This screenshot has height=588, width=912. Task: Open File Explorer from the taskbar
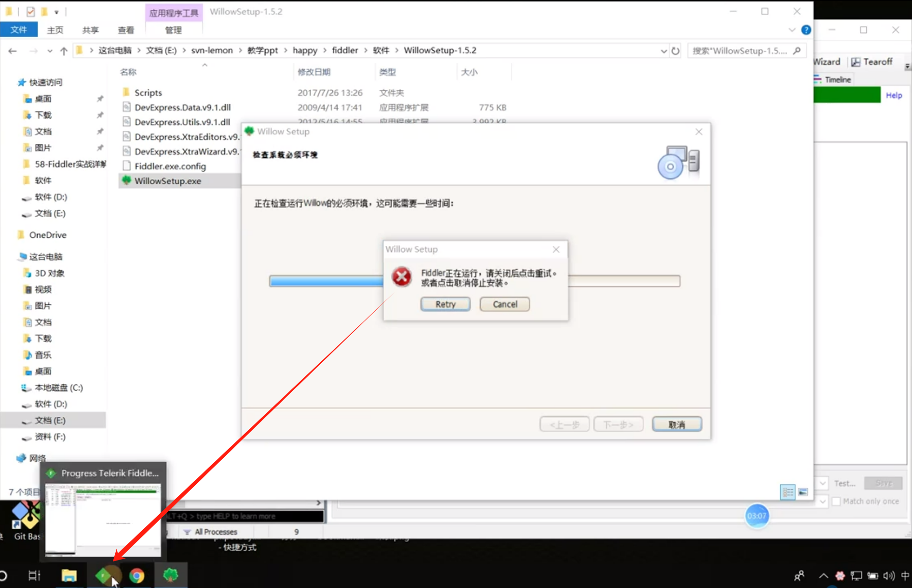pos(69,575)
